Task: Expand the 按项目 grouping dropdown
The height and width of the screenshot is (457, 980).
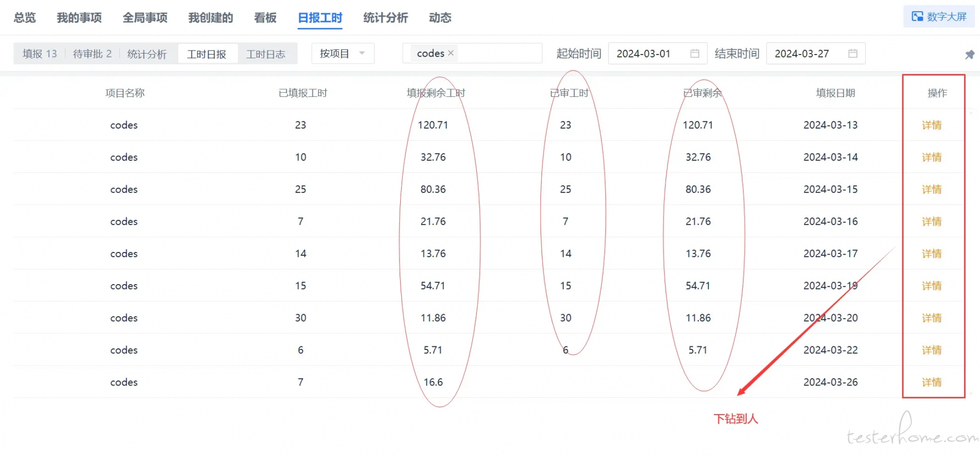Action: point(342,54)
